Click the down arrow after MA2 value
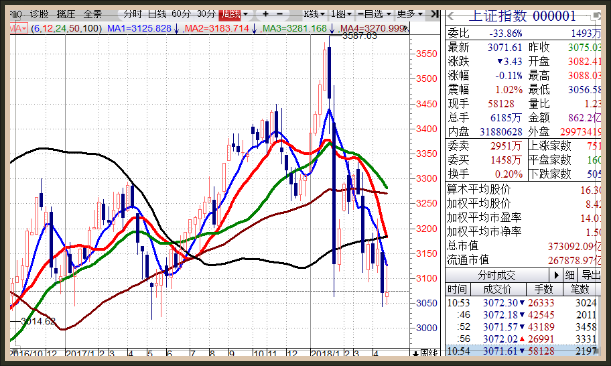The image size is (611, 366). pyautogui.click(x=254, y=29)
